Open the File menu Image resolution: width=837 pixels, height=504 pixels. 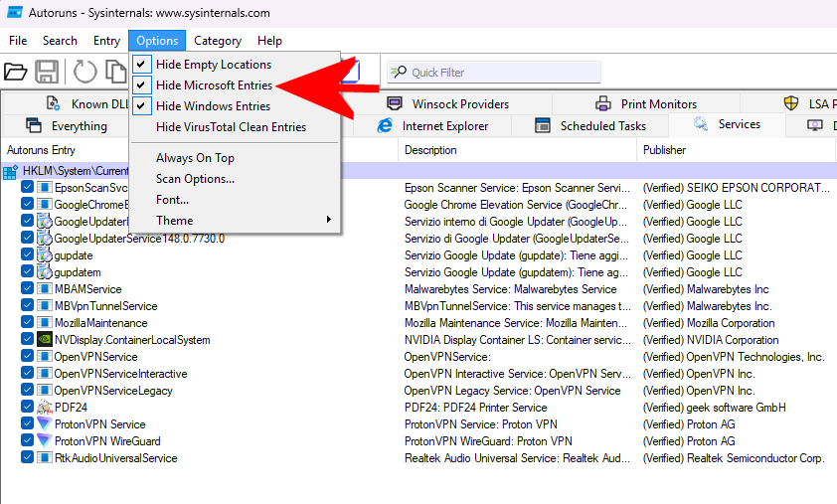point(18,41)
